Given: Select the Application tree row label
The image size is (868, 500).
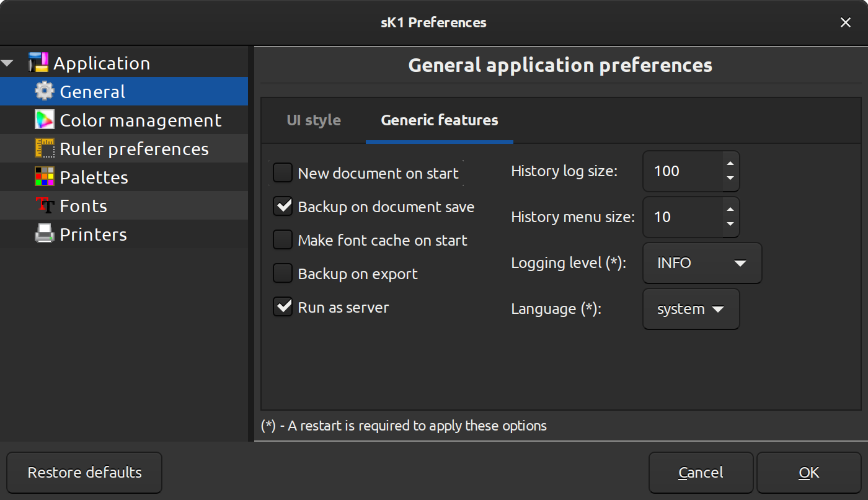Looking at the screenshot, I should [x=102, y=63].
